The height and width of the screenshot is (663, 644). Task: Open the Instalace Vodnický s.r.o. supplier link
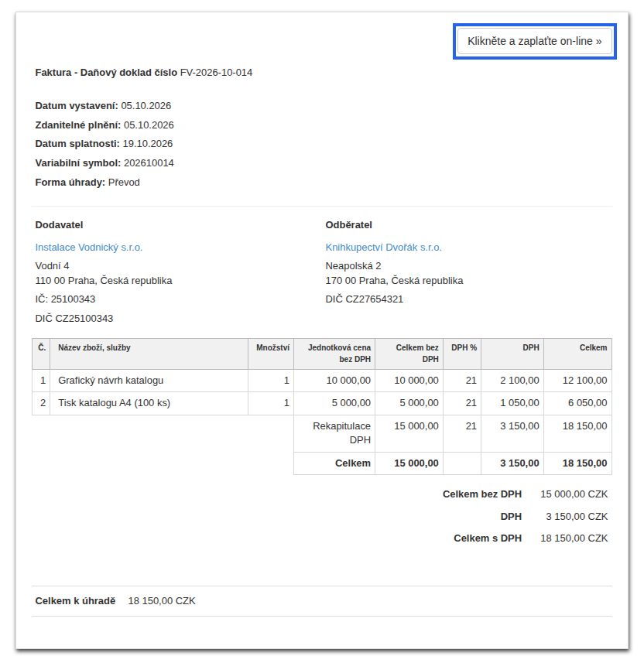coord(89,248)
